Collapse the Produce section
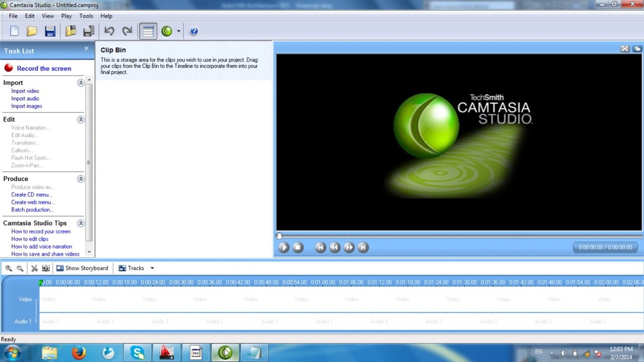This screenshot has width=644, height=362. pos(80,178)
